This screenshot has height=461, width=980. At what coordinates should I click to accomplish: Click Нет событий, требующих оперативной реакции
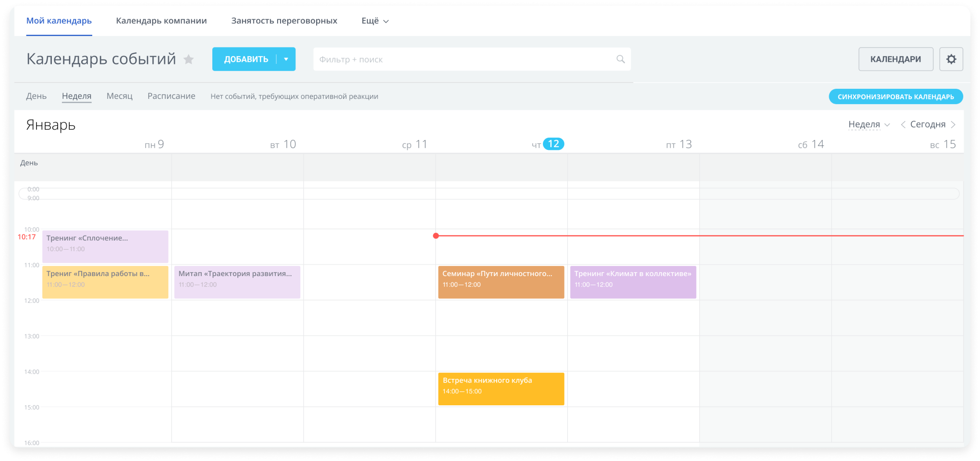[294, 97]
